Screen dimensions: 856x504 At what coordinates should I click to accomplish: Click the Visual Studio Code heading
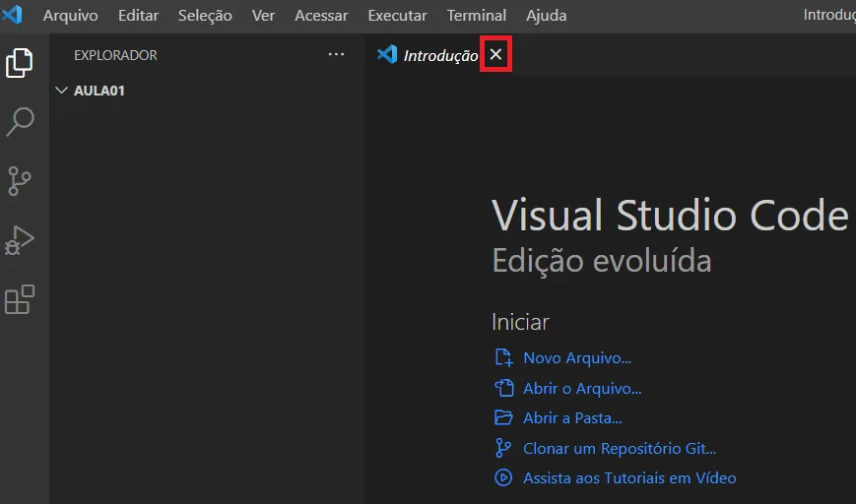670,216
